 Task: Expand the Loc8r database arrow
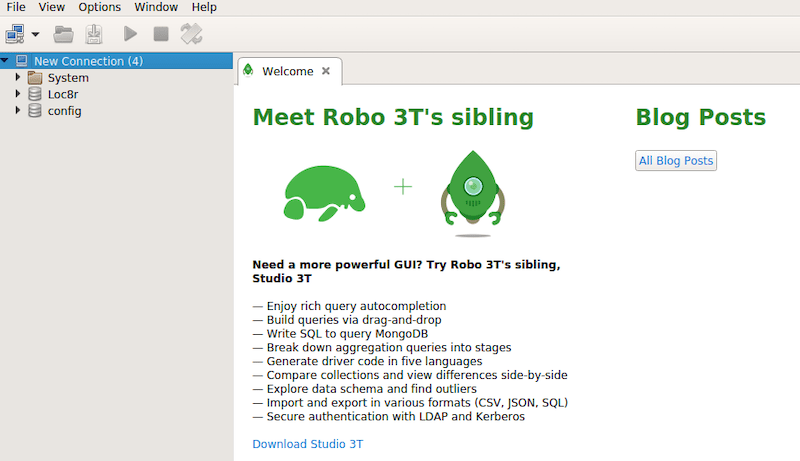pos(18,94)
